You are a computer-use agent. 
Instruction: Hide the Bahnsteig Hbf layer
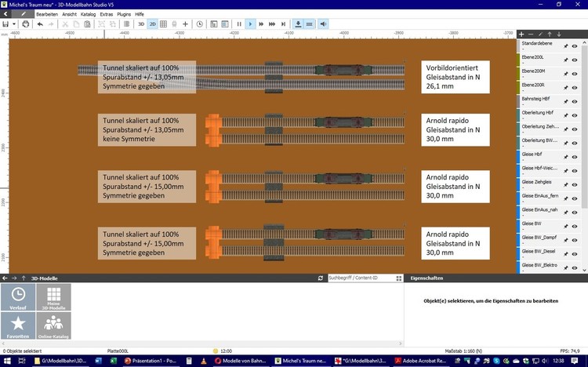575,102
